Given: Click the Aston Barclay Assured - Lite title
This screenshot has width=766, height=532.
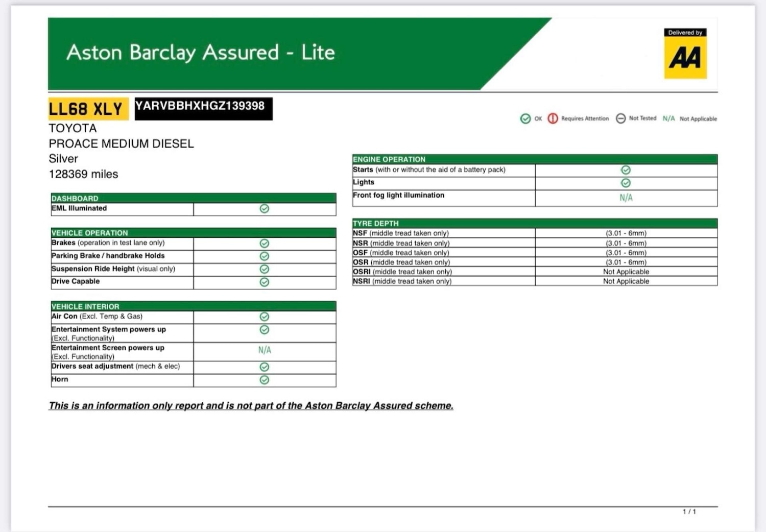Looking at the screenshot, I should (x=201, y=53).
